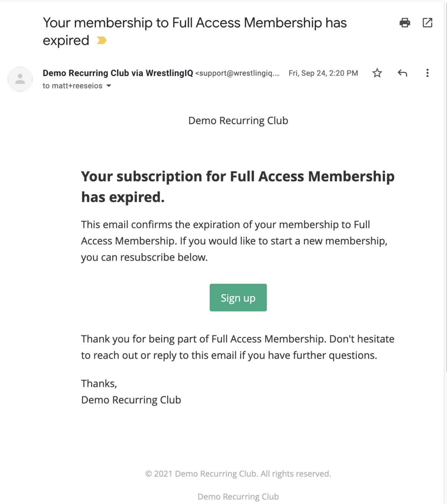Expand recipient details for matt+reeseios

(x=109, y=86)
